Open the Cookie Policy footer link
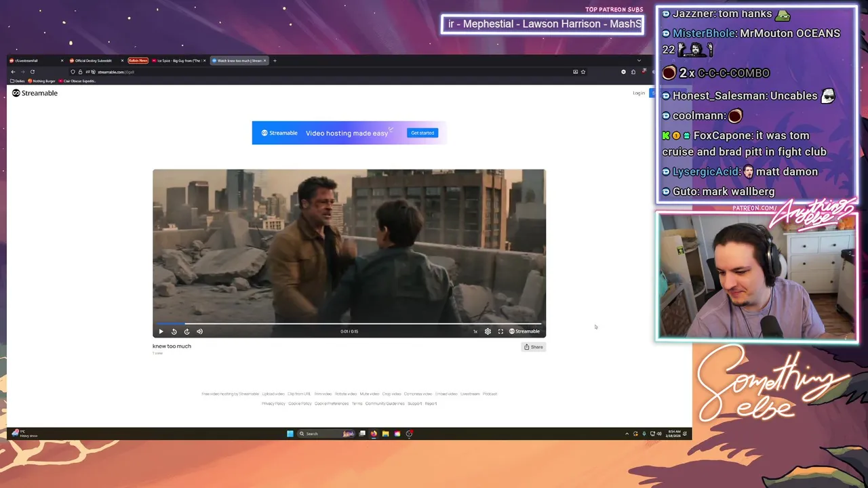868x488 pixels. (300, 403)
